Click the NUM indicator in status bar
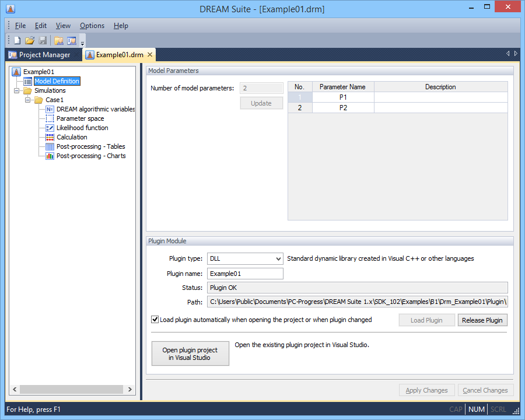525x420 pixels. tap(477, 409)
